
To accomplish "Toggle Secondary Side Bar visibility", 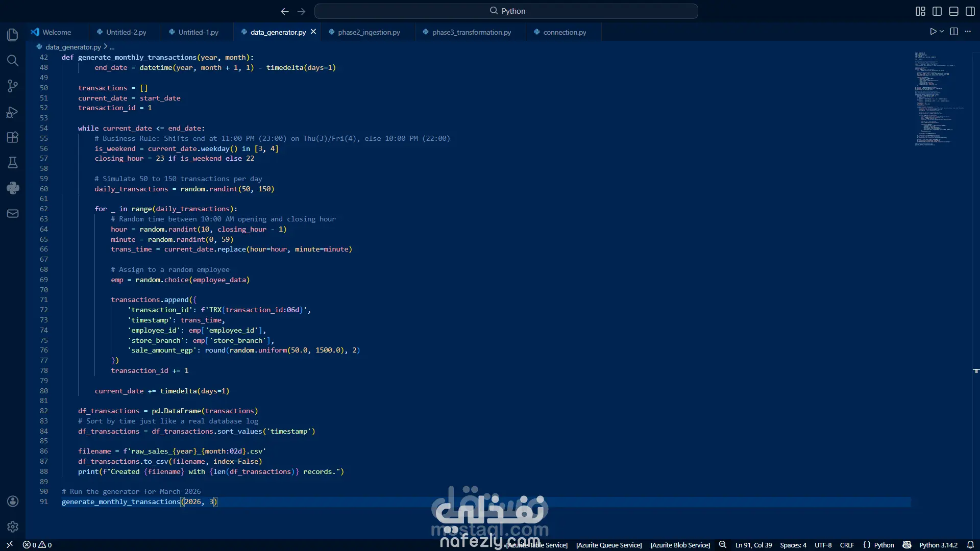I will click(970, 11).
